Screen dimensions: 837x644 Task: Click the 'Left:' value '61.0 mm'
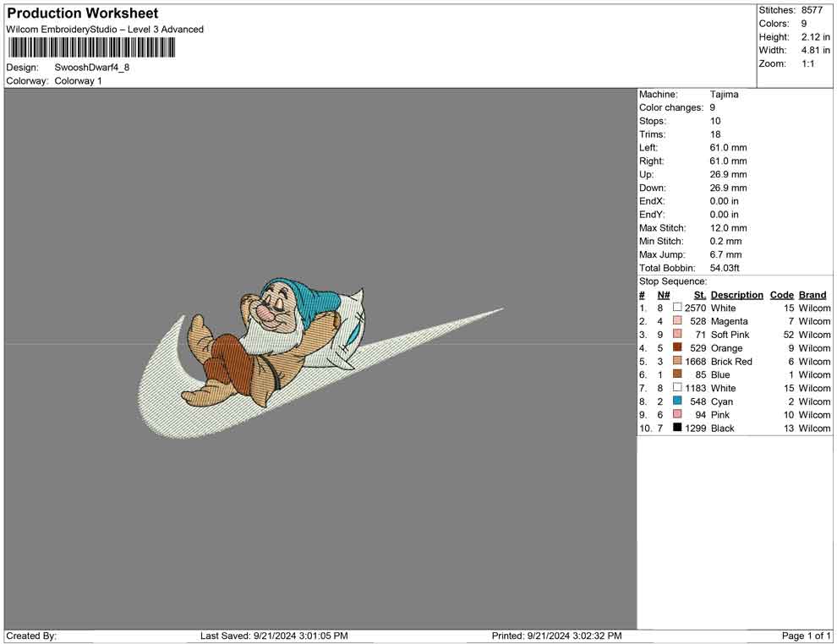click(728, 147)
